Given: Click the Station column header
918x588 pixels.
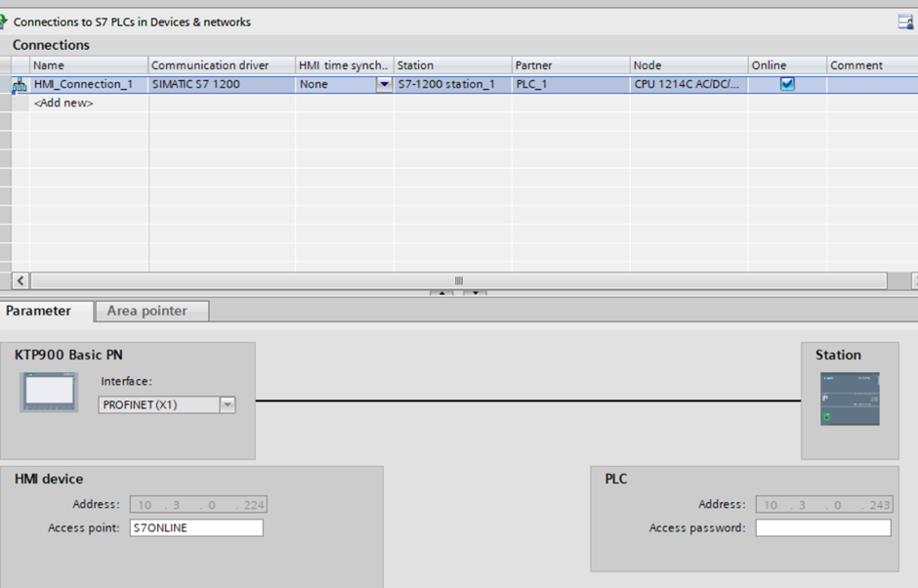Looking at the screenshot, I should [452, 65].
